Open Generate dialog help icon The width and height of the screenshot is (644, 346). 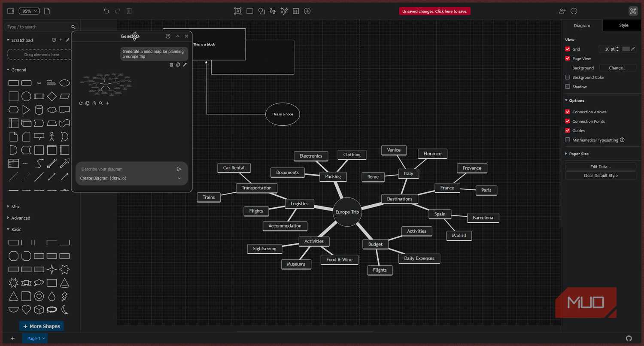coord(168,36)
